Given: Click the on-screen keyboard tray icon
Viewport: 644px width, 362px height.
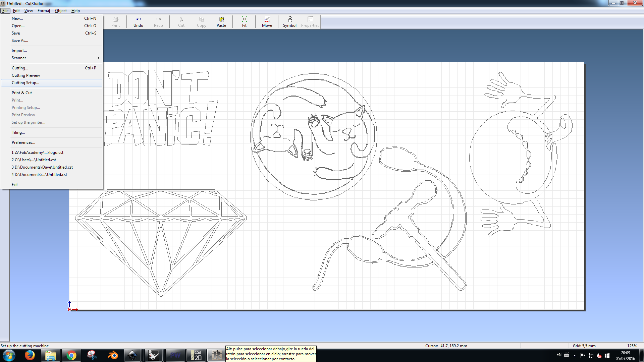Looking at the screenshot, I should point(567,355).
